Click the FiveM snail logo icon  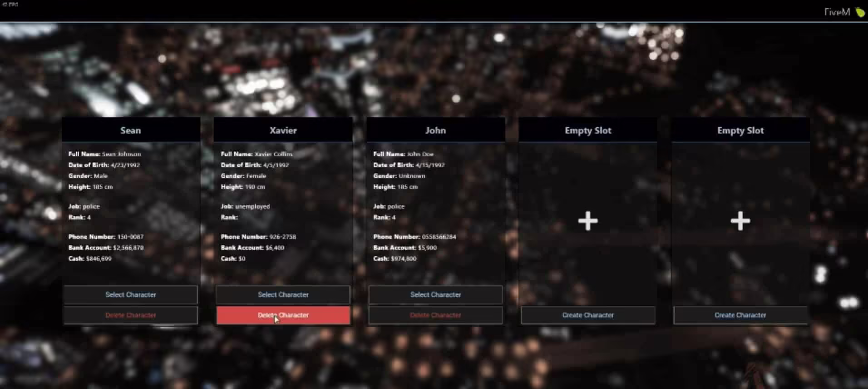pyautogui.click(x=860, y=12)
